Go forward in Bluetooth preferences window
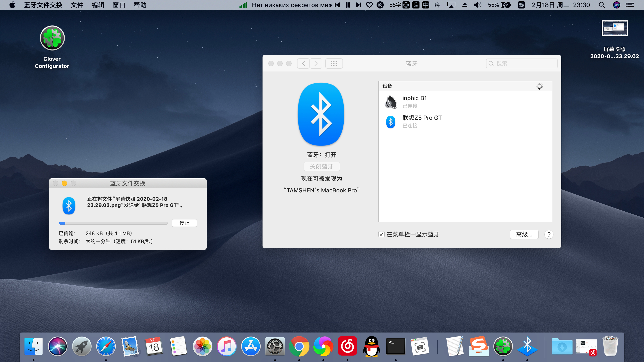This screenshot has width=644, height=362. (x=316, y=63)
